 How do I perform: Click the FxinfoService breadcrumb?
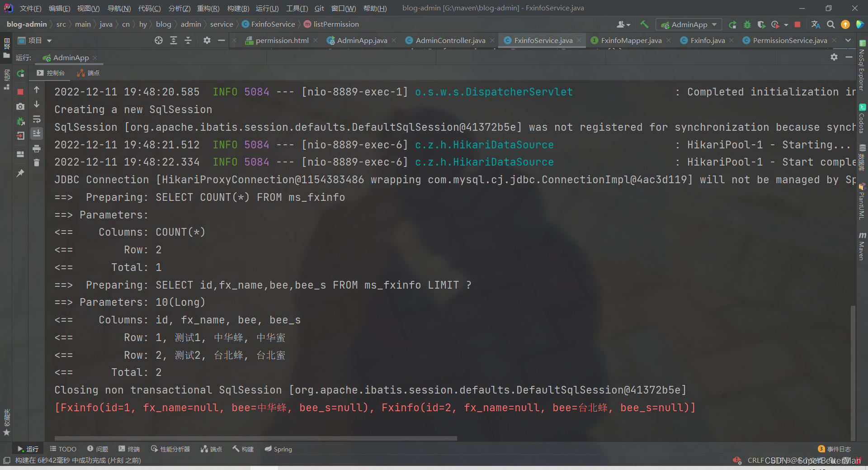pos(268,24)
